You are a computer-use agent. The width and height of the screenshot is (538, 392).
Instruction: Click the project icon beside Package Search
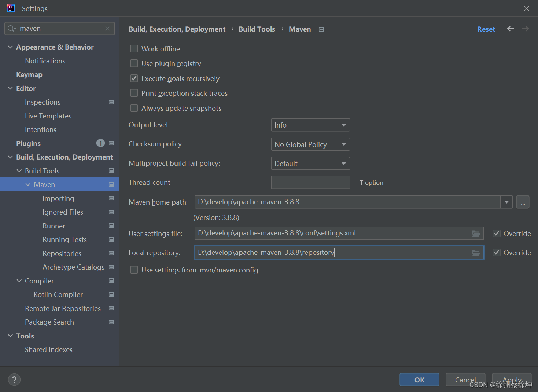(111, 322)
